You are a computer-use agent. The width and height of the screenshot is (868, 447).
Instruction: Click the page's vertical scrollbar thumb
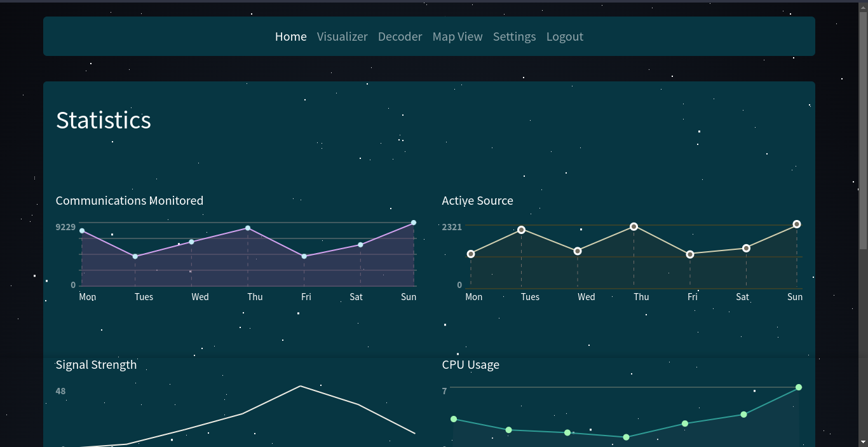[863, 127]
